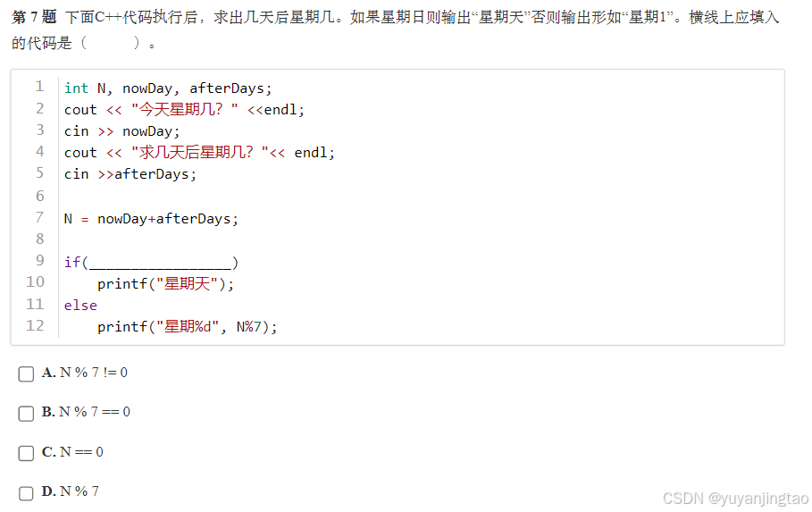Screen dimensions: 812x512
Task: Click the cout "今天星期几?" line
Action: [184, 110]
